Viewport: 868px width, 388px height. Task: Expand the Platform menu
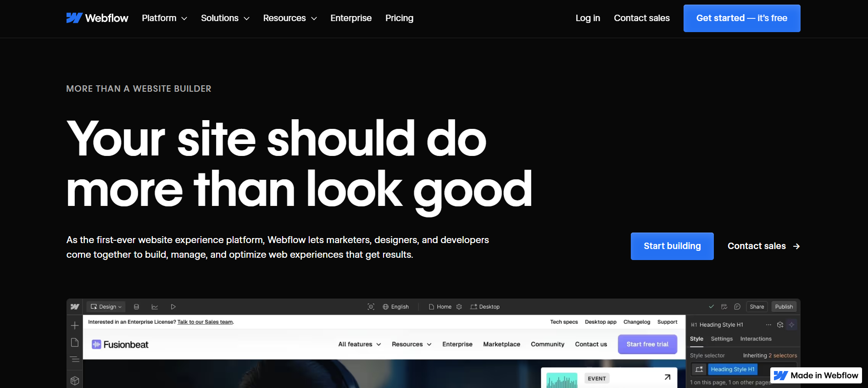click(164, 18)
